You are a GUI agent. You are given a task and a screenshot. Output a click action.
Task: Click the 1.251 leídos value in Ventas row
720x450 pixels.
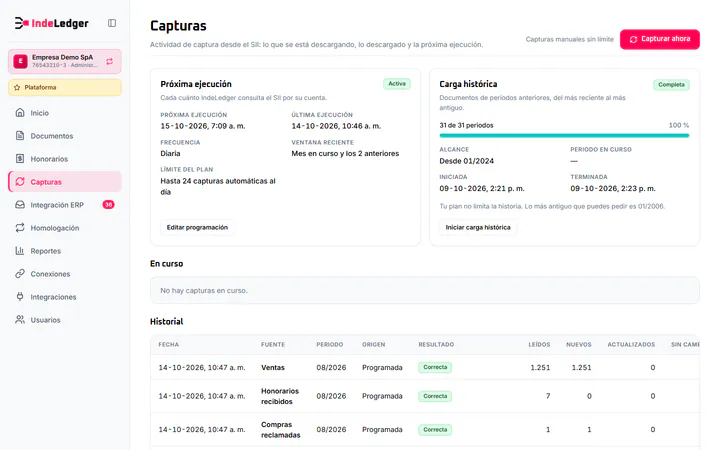click(540, 367)
